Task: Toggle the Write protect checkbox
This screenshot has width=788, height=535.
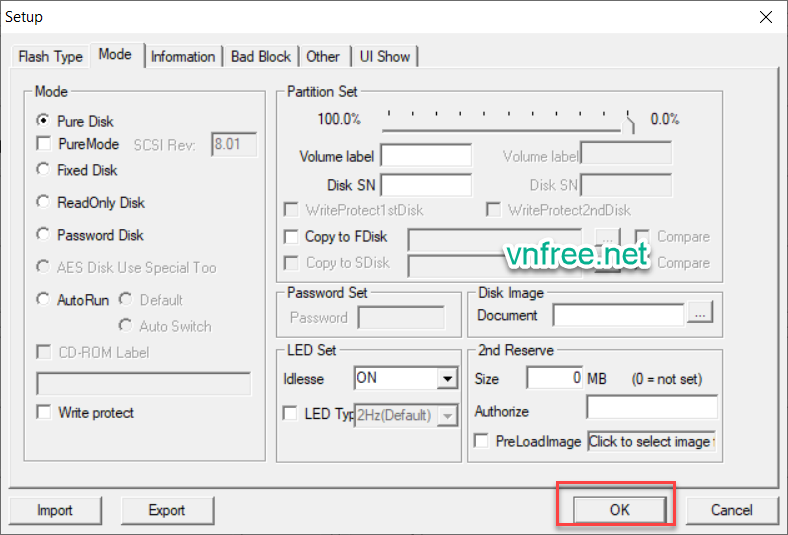Action: [43, 412]
